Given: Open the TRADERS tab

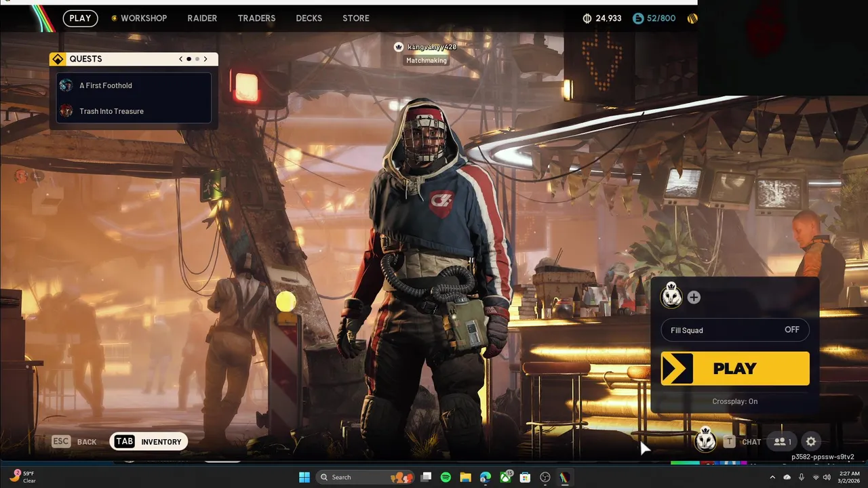Looking at the screenshot, I should (256, 18).
